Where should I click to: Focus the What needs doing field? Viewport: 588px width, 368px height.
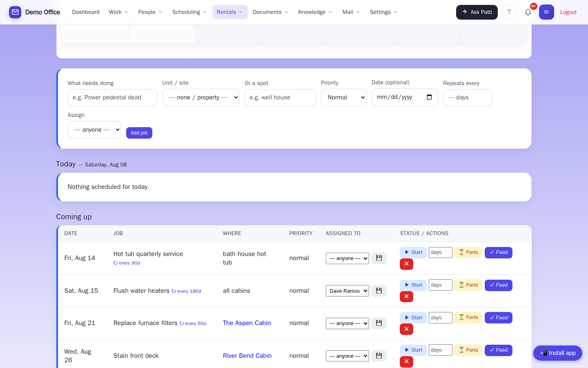coord(113,98)
